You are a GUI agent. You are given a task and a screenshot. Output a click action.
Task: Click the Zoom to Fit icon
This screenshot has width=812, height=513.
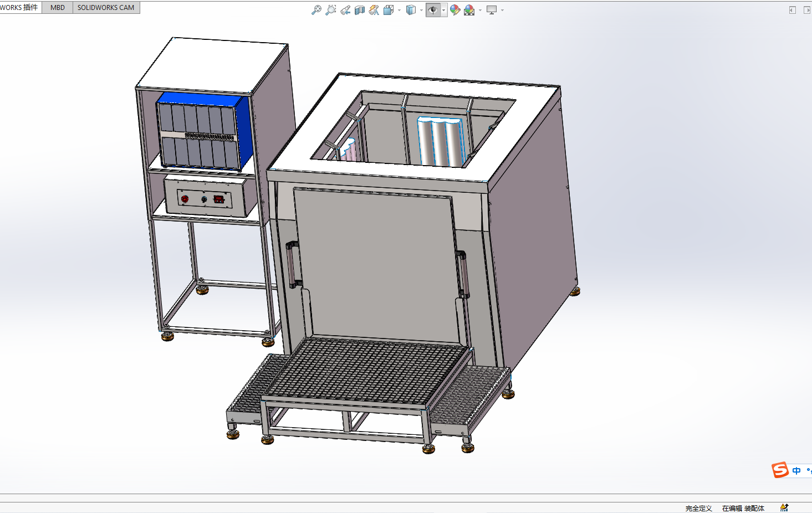[x=316, y=10]
